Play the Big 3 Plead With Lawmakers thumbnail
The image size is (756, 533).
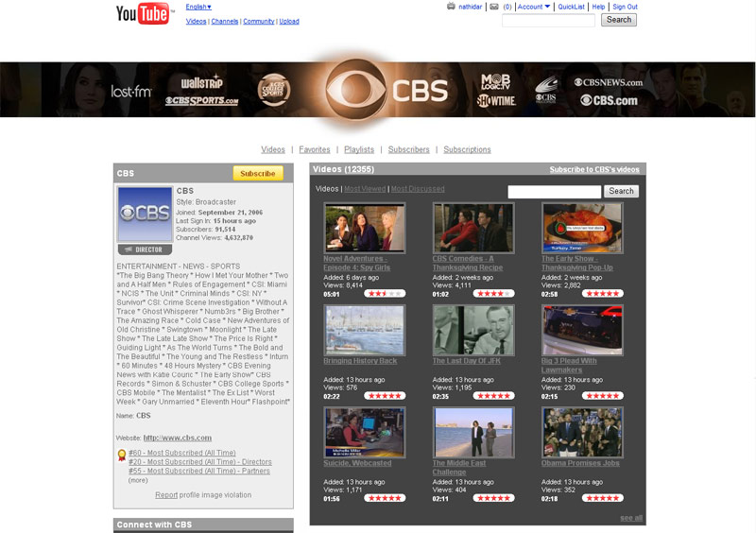coord(582,330)
